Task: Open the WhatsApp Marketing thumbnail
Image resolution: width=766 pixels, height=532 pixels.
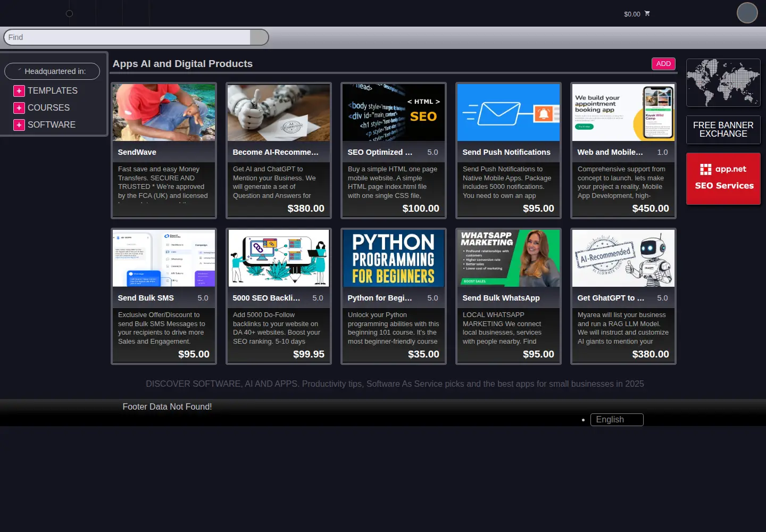Action: click(509, 258)
